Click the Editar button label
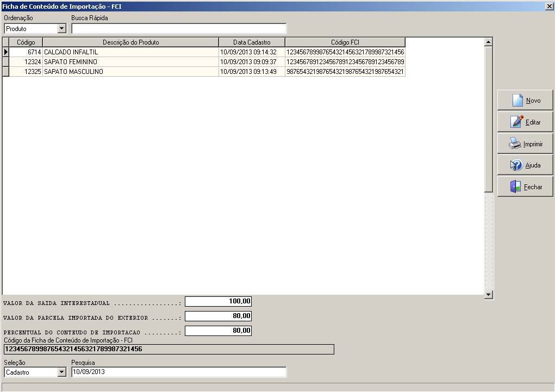 pos(533,122)
